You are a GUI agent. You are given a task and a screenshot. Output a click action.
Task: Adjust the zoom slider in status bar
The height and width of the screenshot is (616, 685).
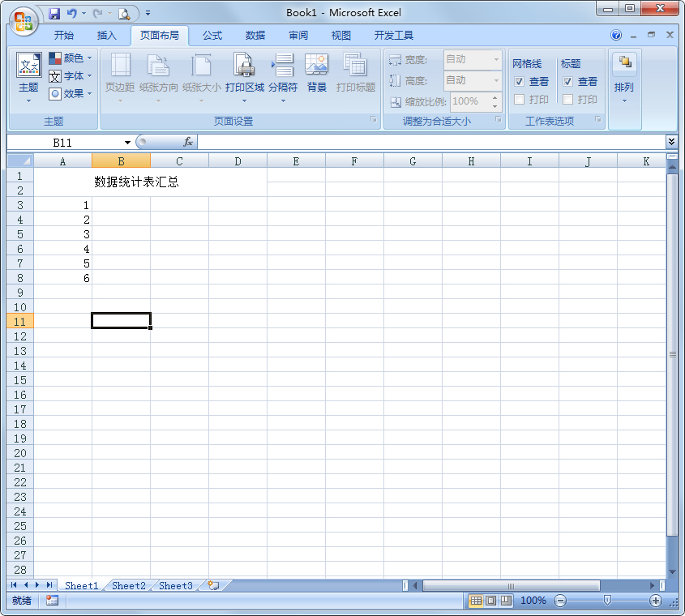point(608,601)
